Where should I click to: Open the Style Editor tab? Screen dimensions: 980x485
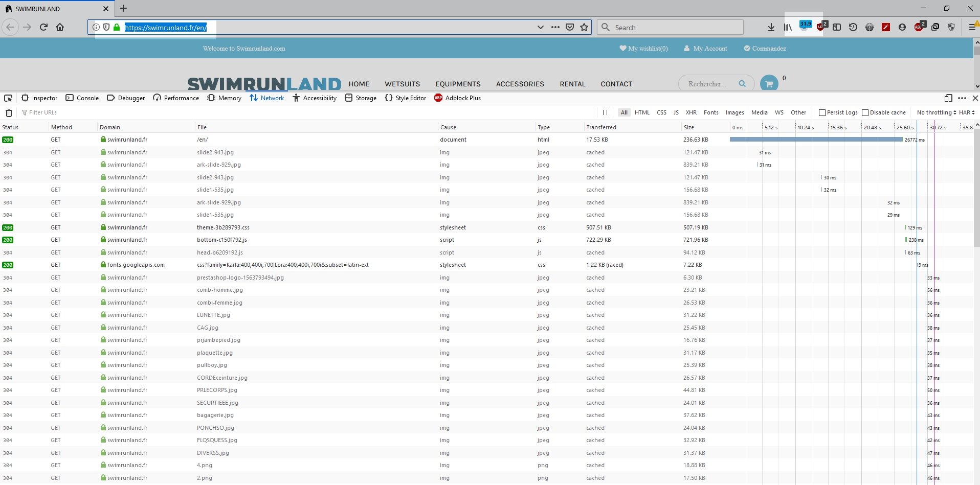[x=405, y=98]
